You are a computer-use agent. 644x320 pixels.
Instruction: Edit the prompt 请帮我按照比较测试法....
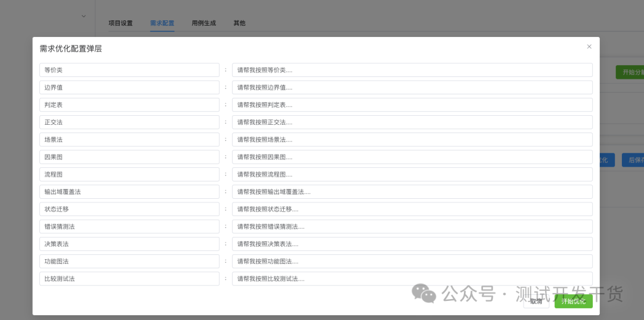413,278
